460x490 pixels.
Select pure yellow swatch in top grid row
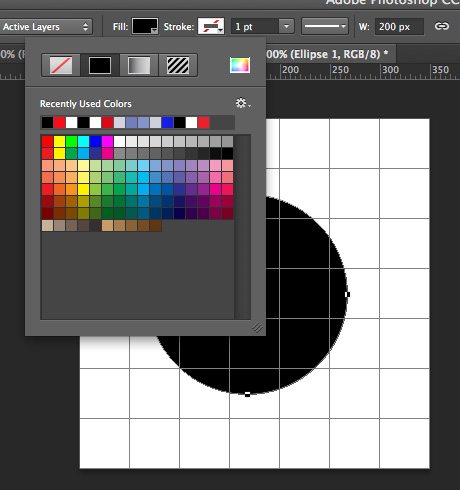(x=59, y=141)
